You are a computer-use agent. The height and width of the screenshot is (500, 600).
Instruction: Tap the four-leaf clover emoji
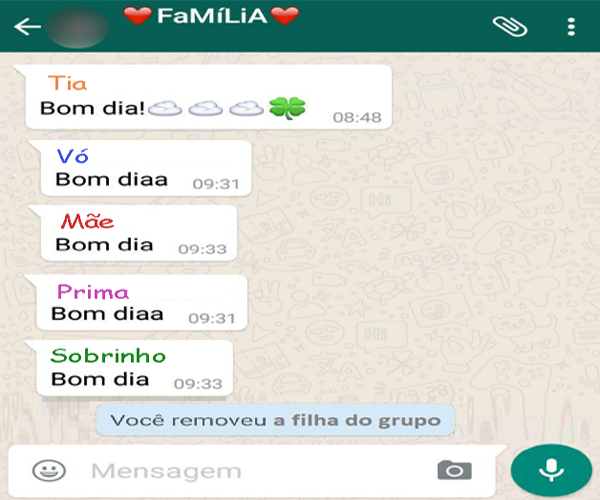coord(287,108)
